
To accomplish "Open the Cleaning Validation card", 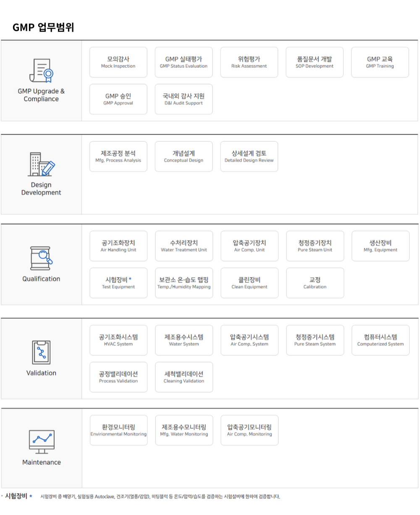I will pos(184,377).
